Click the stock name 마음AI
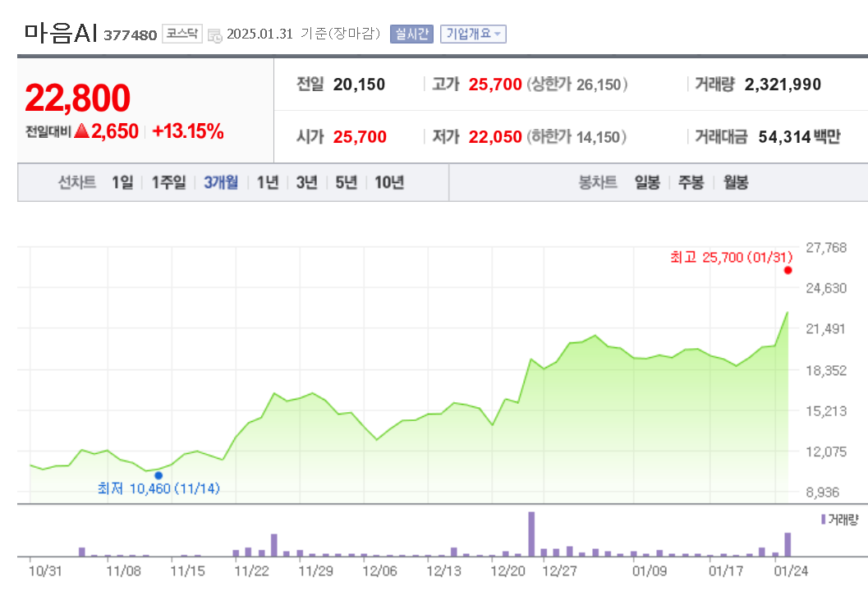868x591 pixels. [x=61, y=33]
